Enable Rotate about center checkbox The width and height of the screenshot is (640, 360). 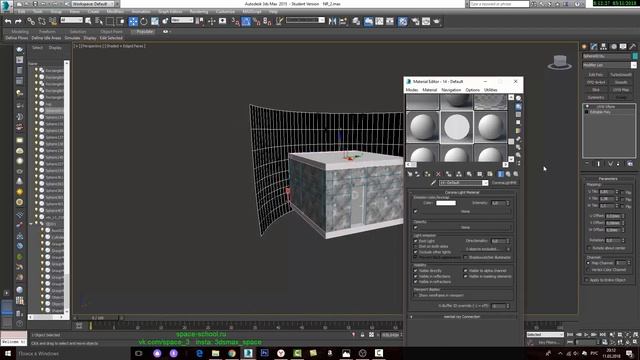pos(589,248)
